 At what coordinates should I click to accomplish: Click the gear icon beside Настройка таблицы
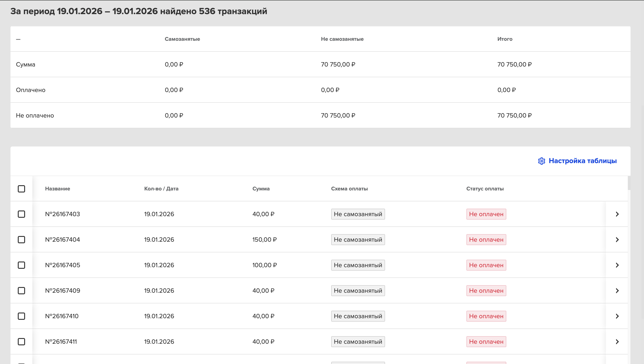[x=541, y=161]
